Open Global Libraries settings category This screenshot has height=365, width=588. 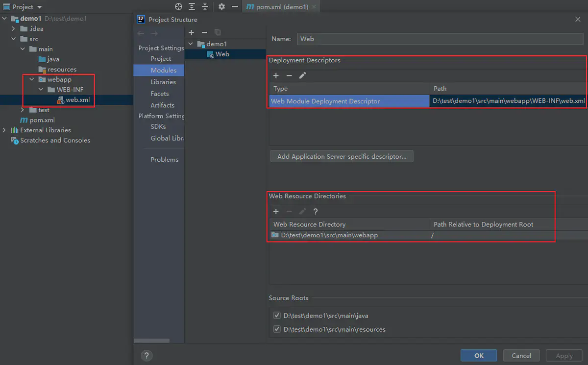coord(167,138)
